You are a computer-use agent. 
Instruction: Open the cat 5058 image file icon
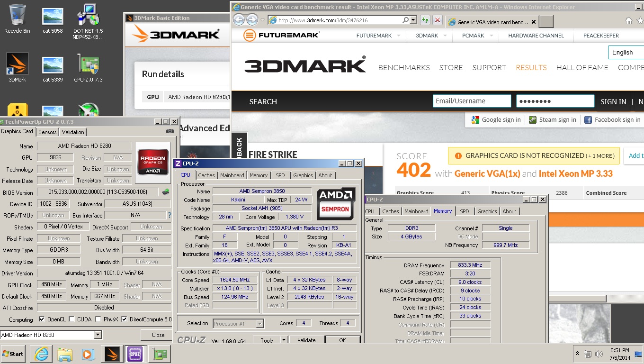53,20
